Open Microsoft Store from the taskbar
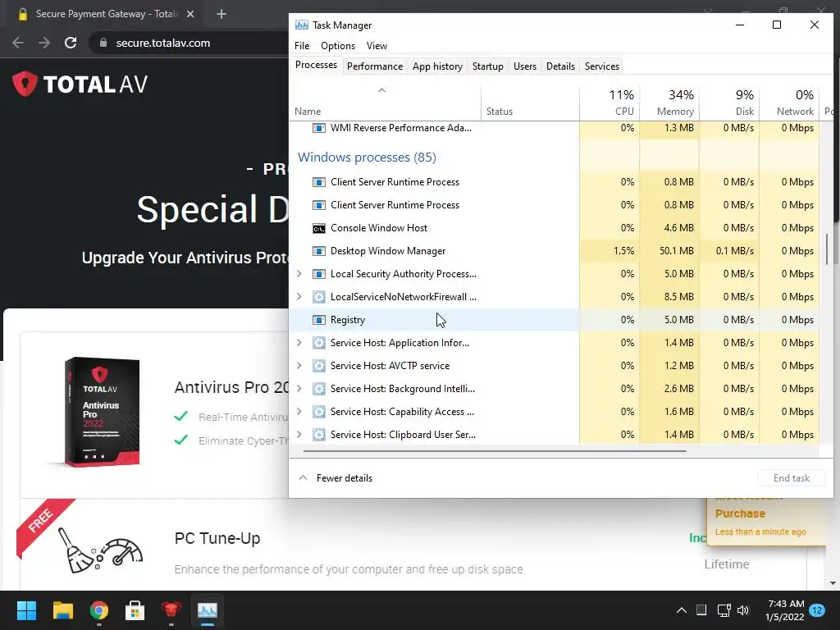The image size is (840, 630). (x=135, y=610)
